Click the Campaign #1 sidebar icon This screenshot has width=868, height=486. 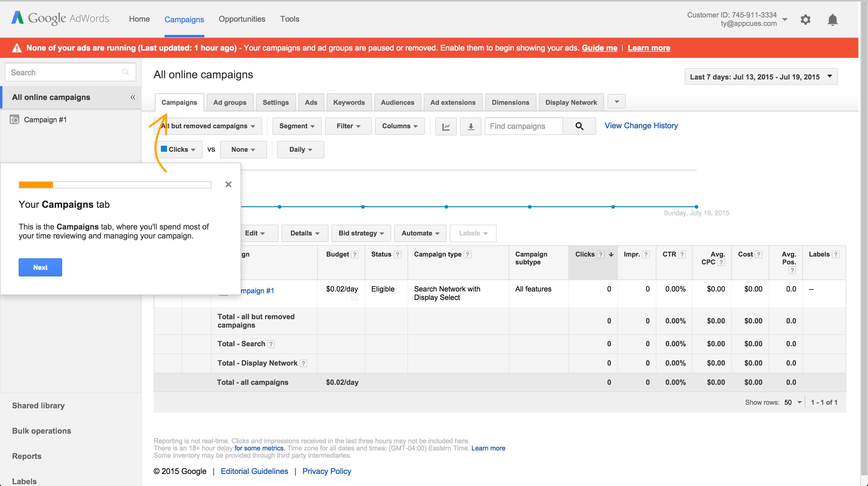click(x=14, y=120)
